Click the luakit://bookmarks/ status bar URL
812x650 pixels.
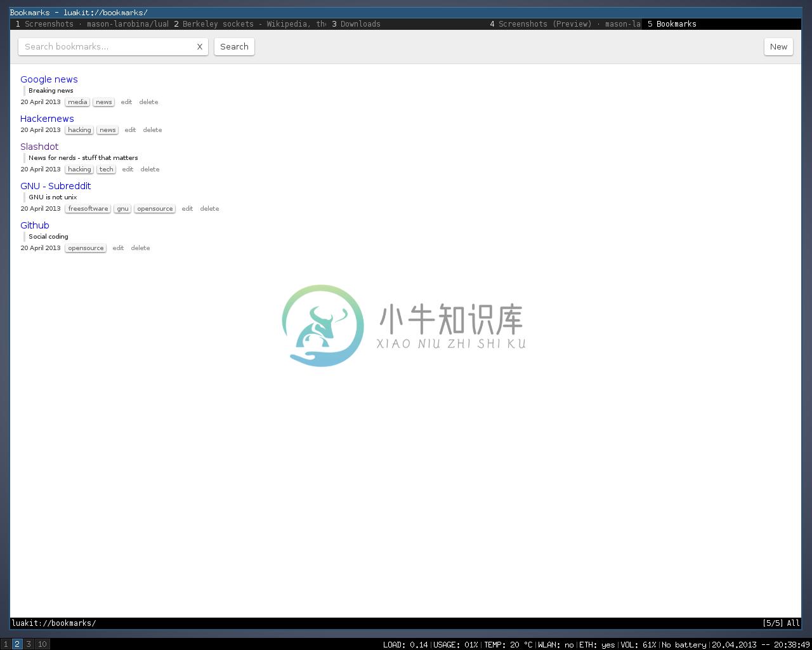coord(54,623)
